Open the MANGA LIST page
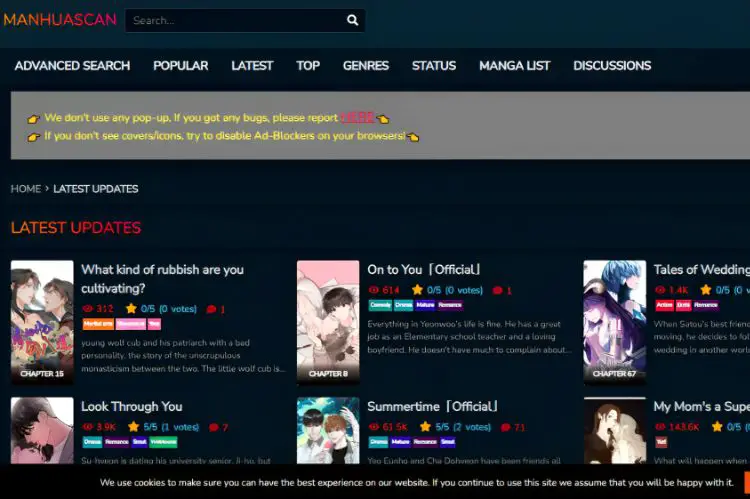 coord(515,66)
